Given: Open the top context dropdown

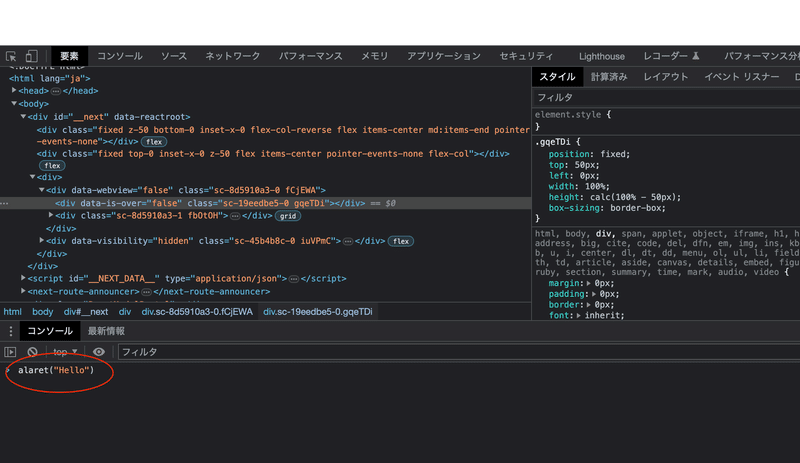Looking at the screenshot, I should tap(65, 352).
